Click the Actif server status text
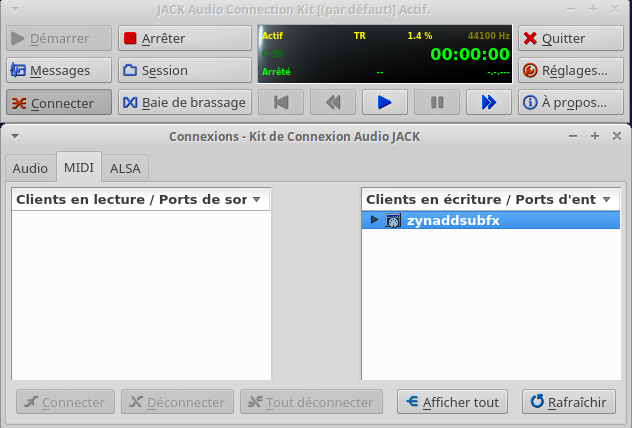The width and height of the screenshot is (632, 428). [x=272, y=35]
